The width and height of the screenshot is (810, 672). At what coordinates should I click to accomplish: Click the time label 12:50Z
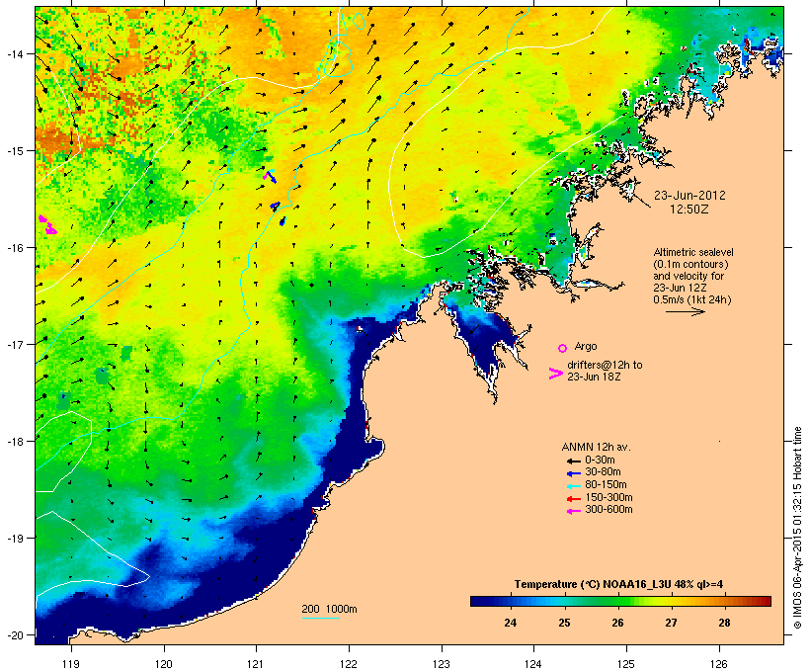pyautogui.click(x=689, y=210)
